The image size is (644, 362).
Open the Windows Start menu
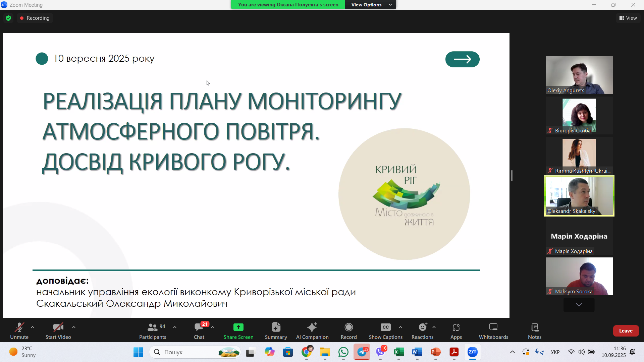pos(138,352)
